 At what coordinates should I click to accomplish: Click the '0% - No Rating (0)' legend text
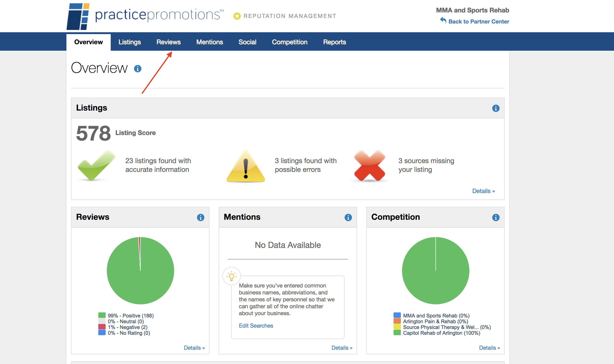pos(129,333)
